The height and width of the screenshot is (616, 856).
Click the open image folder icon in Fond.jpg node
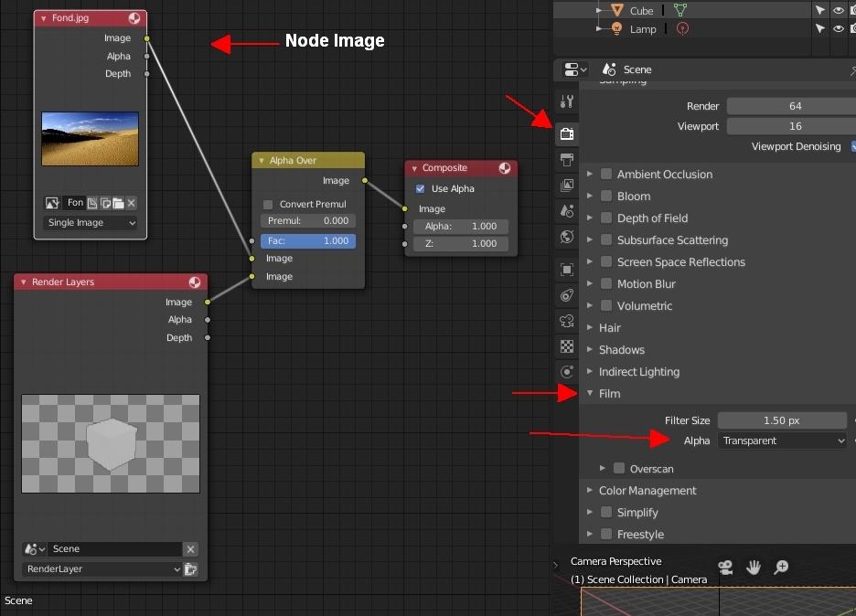(118, 203)
